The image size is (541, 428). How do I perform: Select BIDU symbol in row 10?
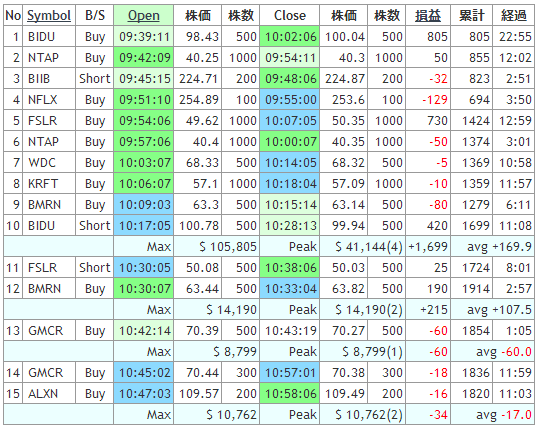pos(41,226)
